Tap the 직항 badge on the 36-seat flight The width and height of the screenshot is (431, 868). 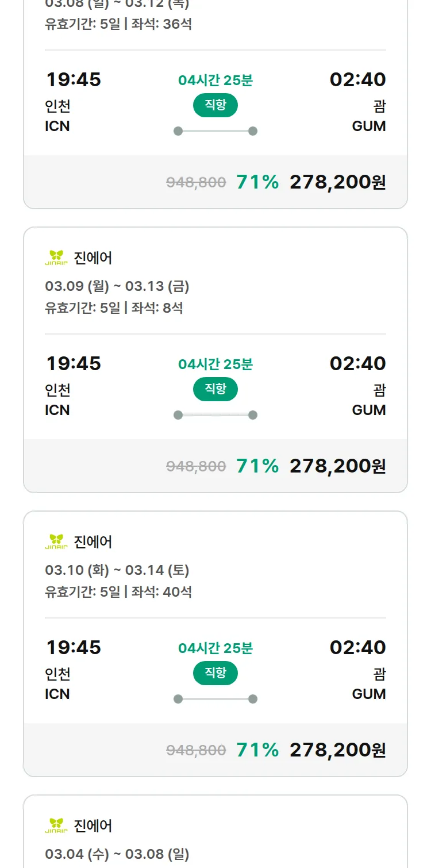(x=215, y=105)
